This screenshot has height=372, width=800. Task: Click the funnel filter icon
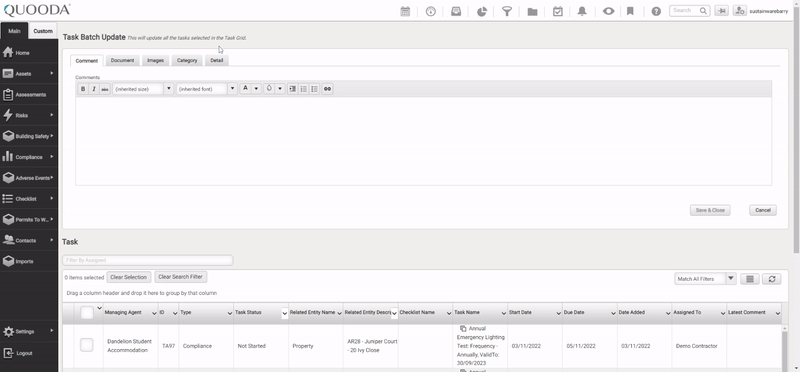click(x=507, y=11)
